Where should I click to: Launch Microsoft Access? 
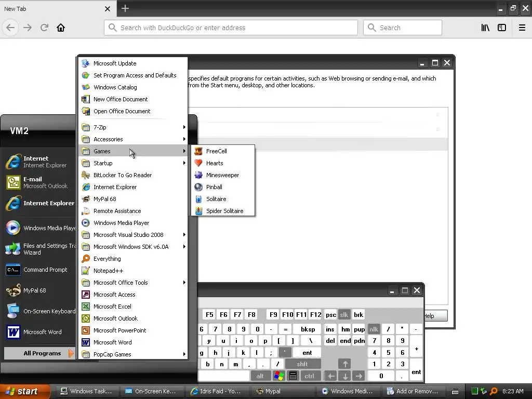(x=133, y=295)
